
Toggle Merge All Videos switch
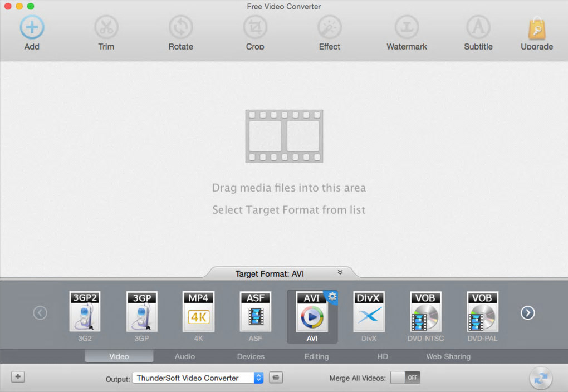(x=405, y=378)
